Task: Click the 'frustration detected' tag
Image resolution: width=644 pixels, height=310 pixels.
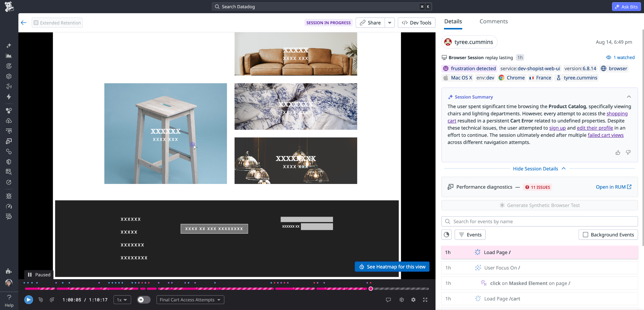Action: [x=469, y=69]
